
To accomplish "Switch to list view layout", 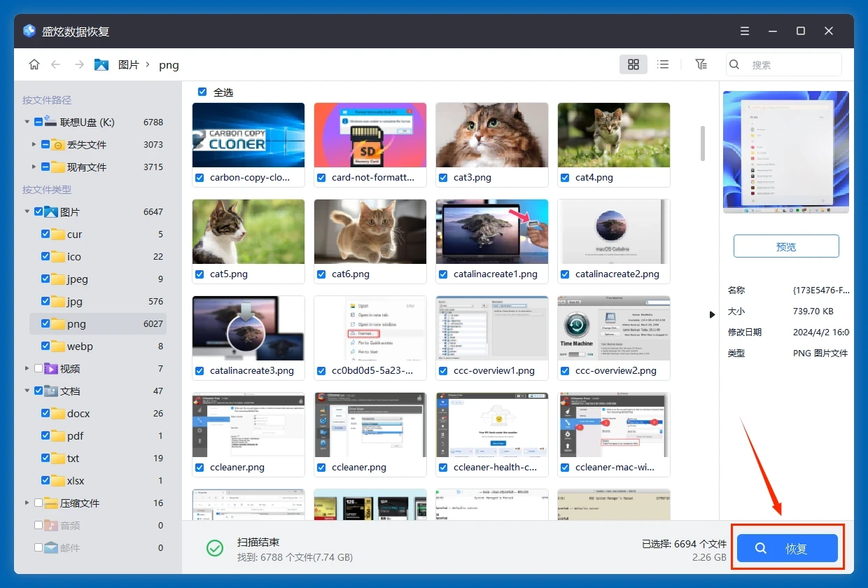I will (663, 64).
